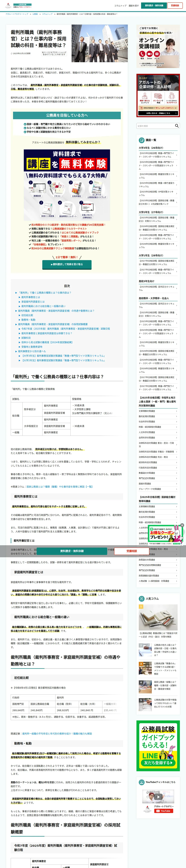Click the red 受講相談 header button
This screenshot has height=868, width=186.
point(175,5)
